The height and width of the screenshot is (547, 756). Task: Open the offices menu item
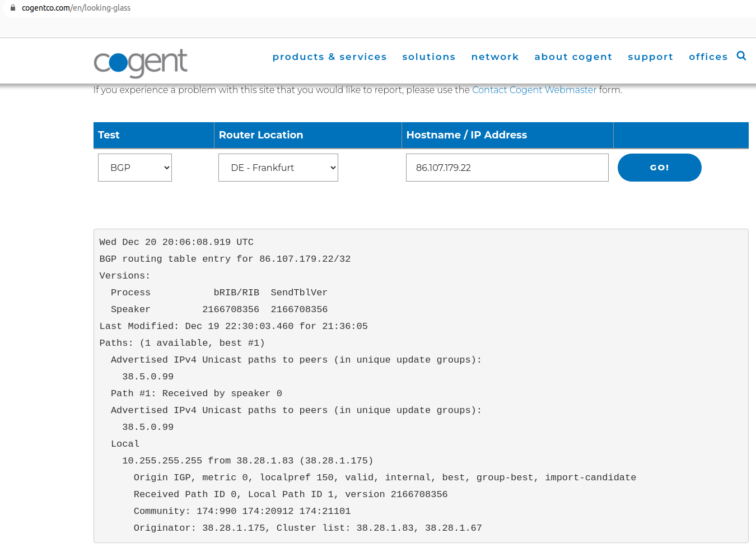(x=708, y=57)
